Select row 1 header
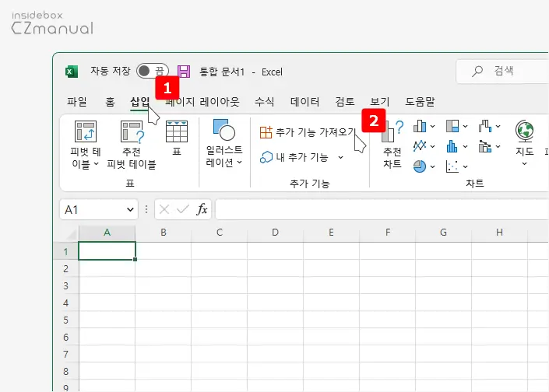This screenshot has width=549, height=392. tap(66, 251)
